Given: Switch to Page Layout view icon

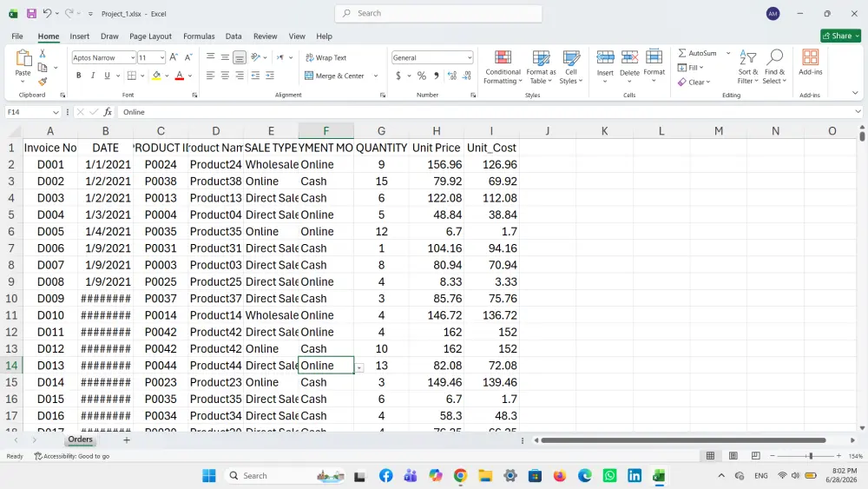Looking at the screenshot, I should pos(733,456).
